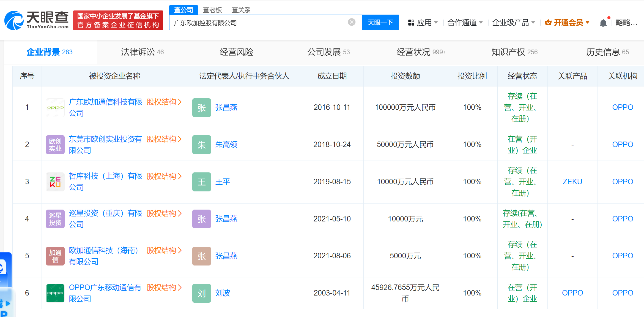
Task: Click the 朱 avatar icon
Action: (x=202, y=145)
